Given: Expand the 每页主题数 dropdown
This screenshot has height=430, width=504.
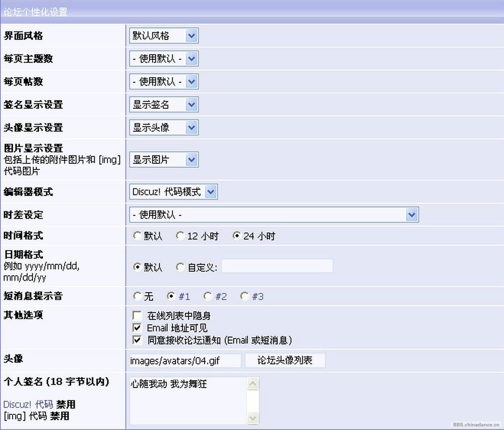Looking at the screenshot, I should pos(164,59).
